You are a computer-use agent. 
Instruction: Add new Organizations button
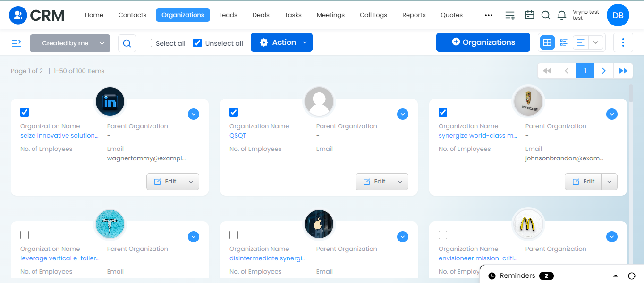pos(483,42)
